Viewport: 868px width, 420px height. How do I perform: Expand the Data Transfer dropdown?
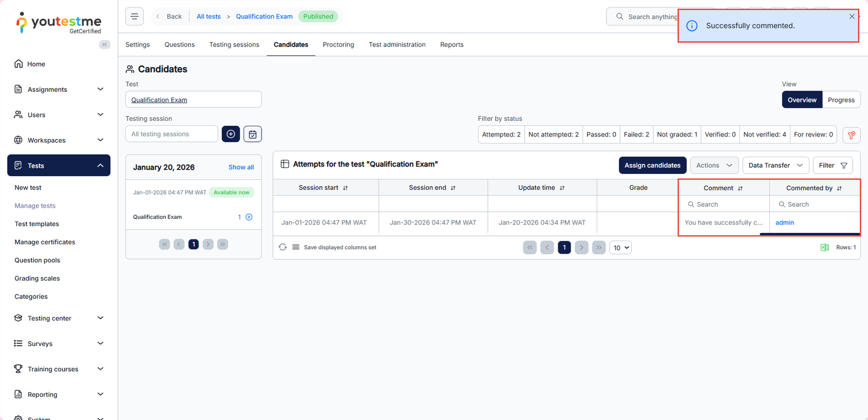pyautogui.click(x=775, y=165)
